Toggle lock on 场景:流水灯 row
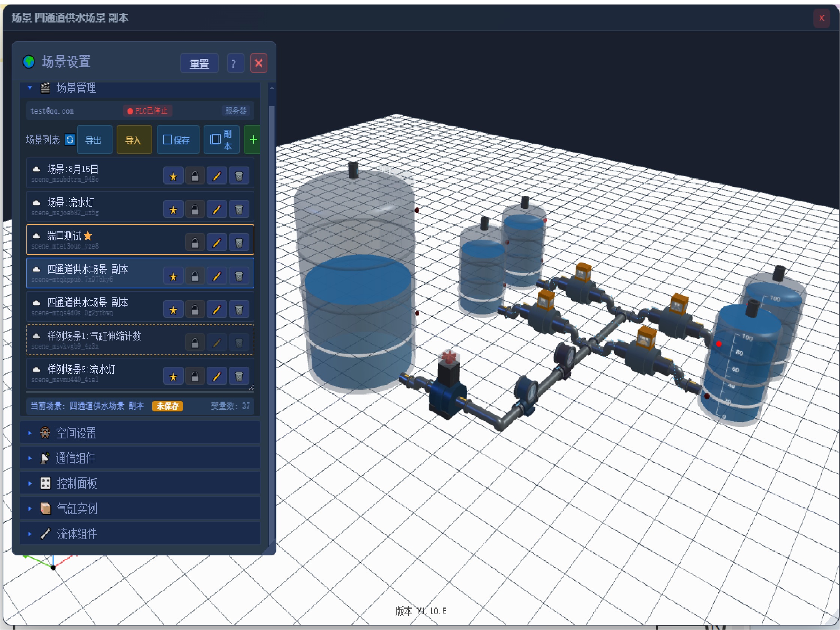The height and width of the screenshot is (630, 840). point(195,210)
